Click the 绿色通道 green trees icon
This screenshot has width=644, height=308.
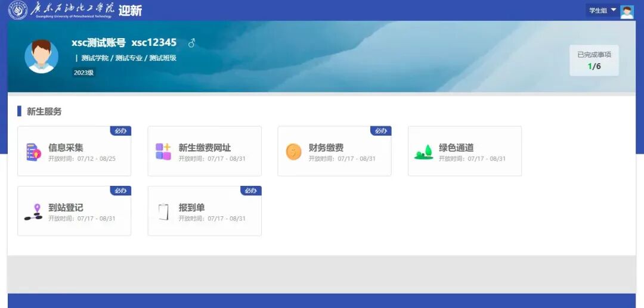coord(424,152)
